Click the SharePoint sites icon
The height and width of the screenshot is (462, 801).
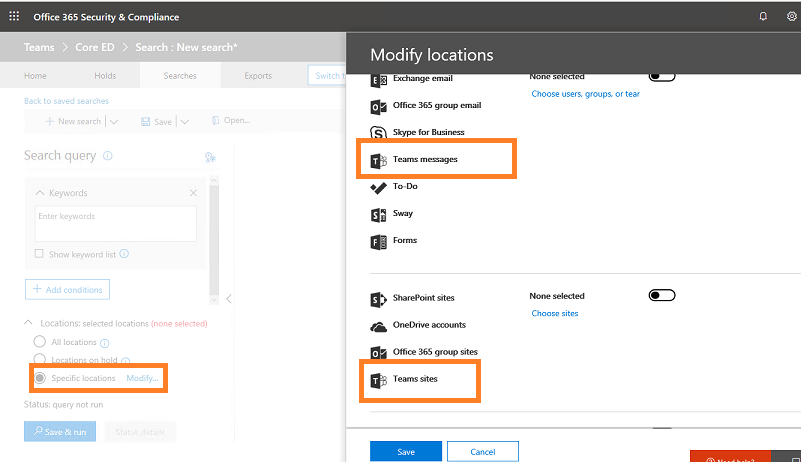[x=379, y=299]
